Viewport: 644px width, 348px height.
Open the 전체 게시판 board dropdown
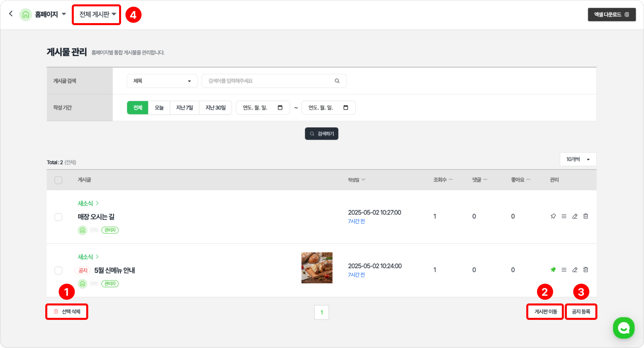pos(97,14)
